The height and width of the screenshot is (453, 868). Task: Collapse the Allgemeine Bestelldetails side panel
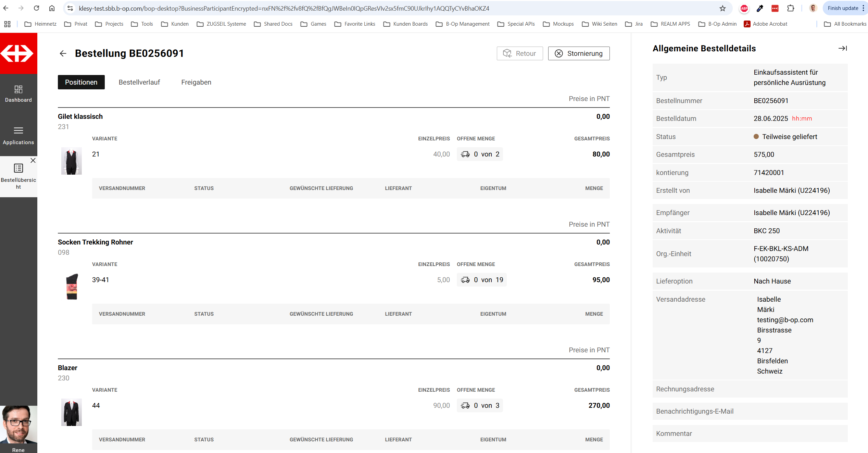click(x=842, y=48)
